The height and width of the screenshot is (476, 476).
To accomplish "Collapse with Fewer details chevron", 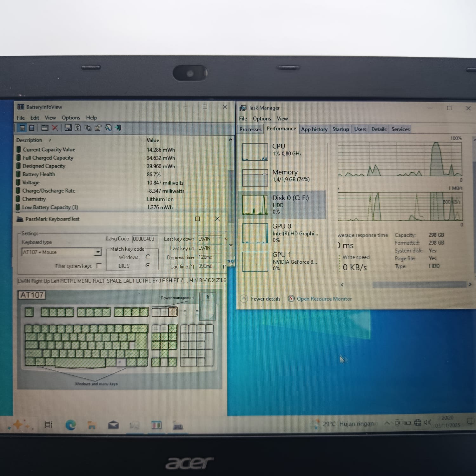I will click(x=244, y=299).
